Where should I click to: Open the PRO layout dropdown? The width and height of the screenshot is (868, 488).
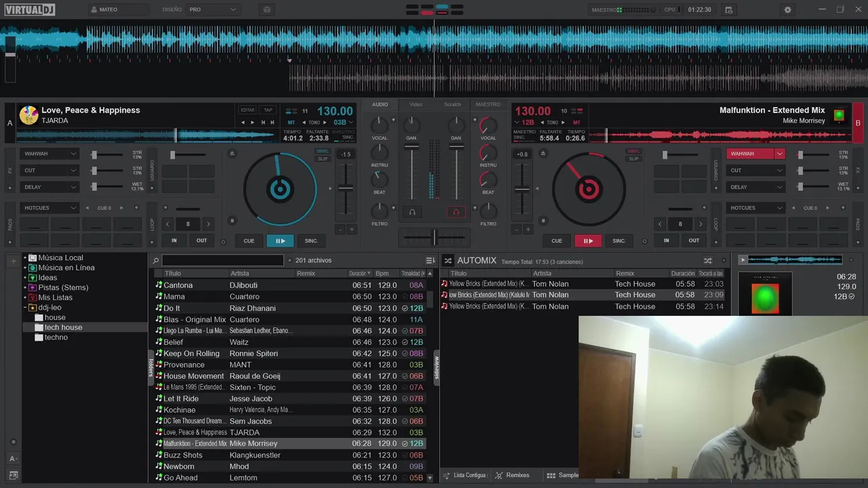point(213,10)
